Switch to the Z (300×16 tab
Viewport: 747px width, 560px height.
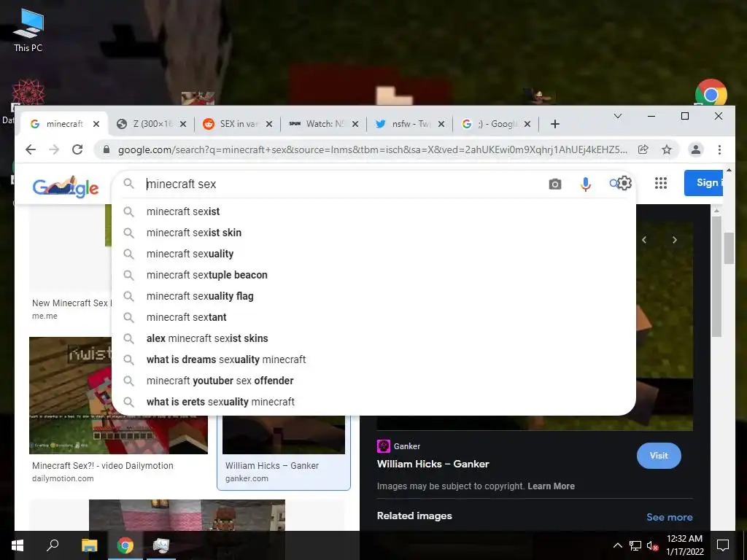[x=152, y=124]
